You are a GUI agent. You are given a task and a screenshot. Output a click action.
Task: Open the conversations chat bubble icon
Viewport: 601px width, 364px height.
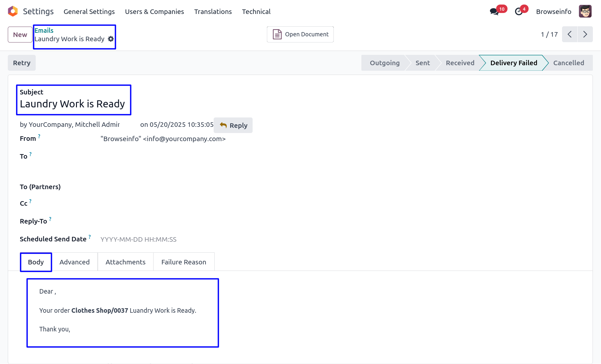pos(494,12)
